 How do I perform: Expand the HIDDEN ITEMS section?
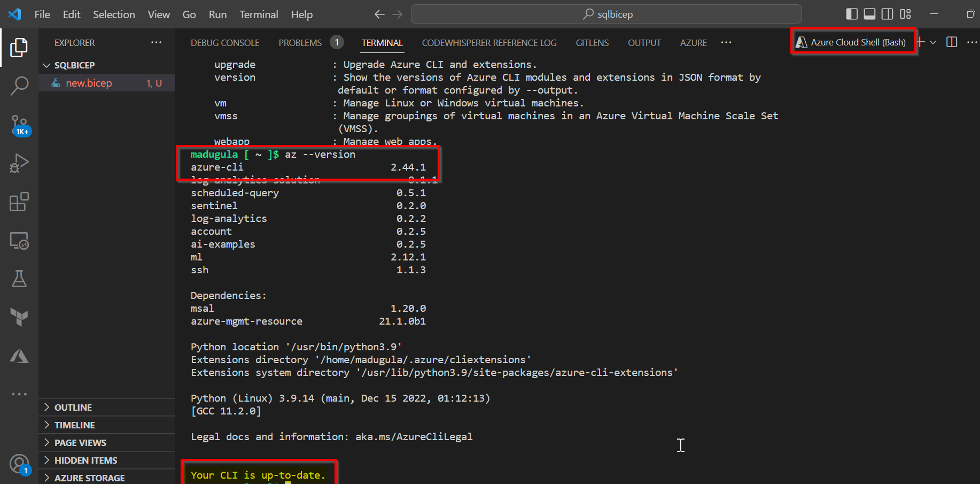click(x=107, y=460)
